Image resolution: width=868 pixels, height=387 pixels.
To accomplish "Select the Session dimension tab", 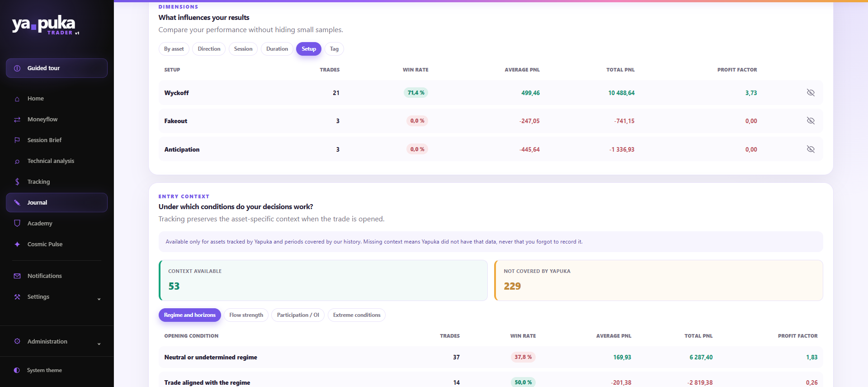I will [x=243, y=49].
